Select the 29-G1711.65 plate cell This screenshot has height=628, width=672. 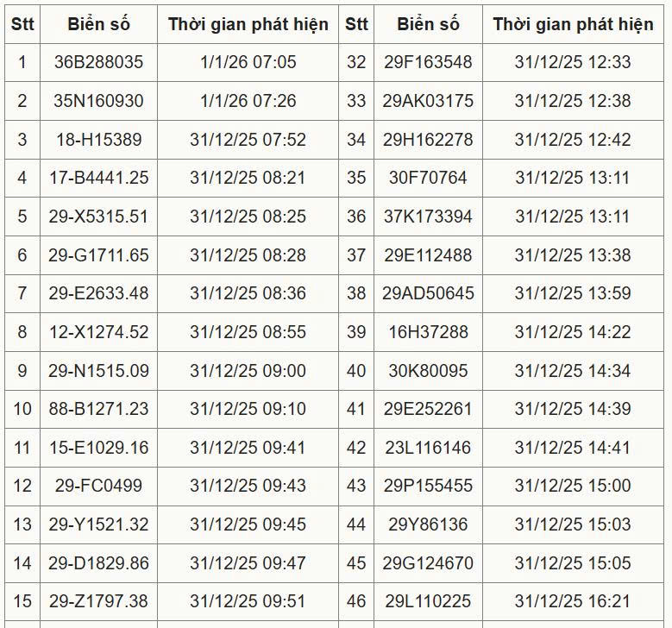pos(98,255)
